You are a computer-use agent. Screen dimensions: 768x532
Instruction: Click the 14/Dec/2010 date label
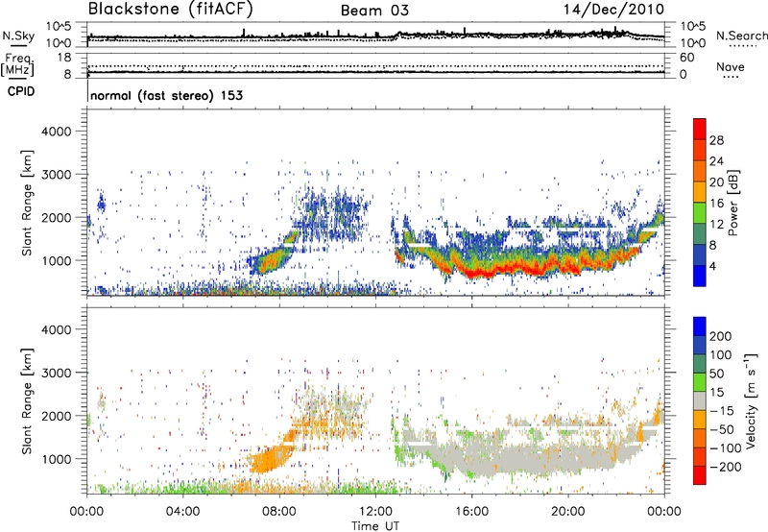coord(613,10)
